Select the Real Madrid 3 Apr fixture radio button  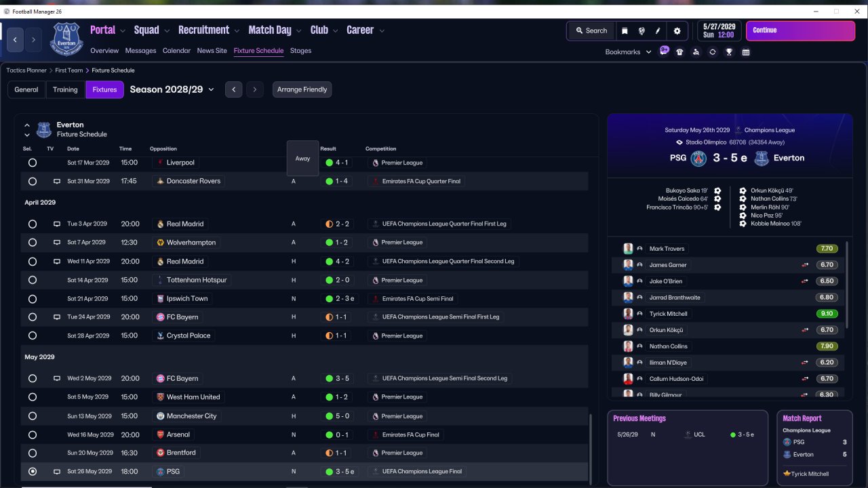click(33, 224)
